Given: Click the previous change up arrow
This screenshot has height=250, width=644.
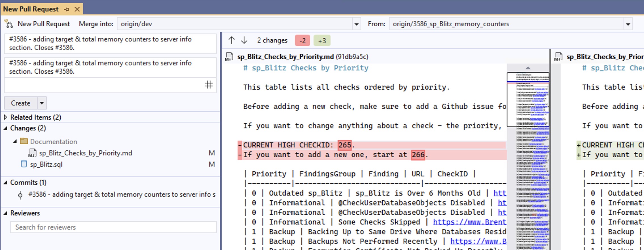Looking at the screenshot, I should click(232, 41).
